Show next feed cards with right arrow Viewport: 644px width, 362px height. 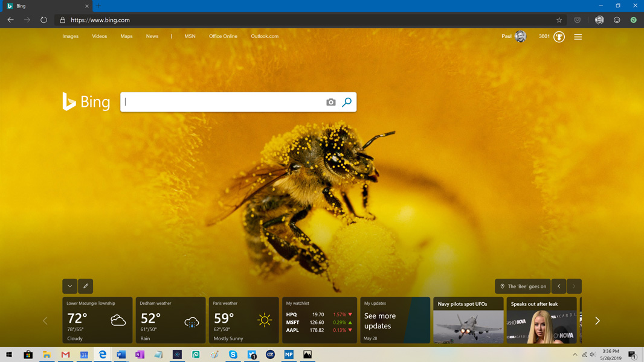(x=597, y=321)
